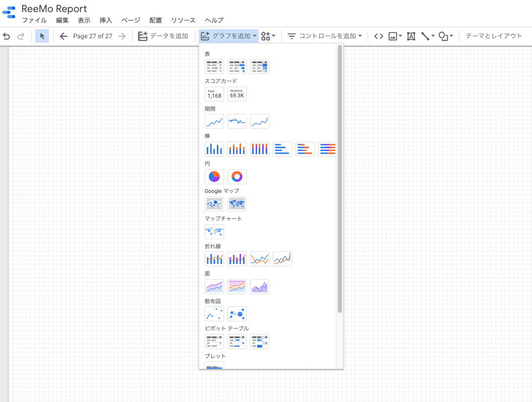
Task: Select the donut chart icon
Action: point(237,177)
